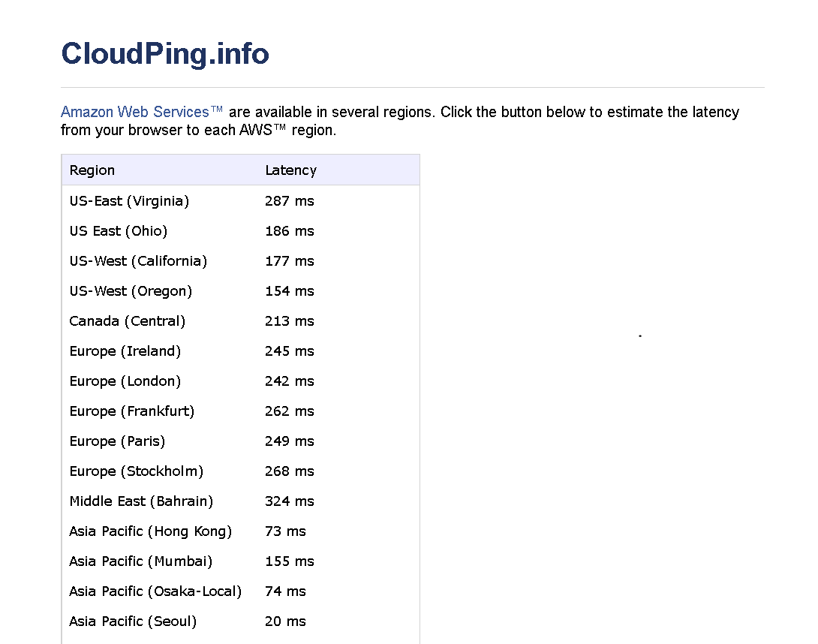Click the 186 ms latency value
The height and width of the screenshot is (644, 818).
(290, 231)
